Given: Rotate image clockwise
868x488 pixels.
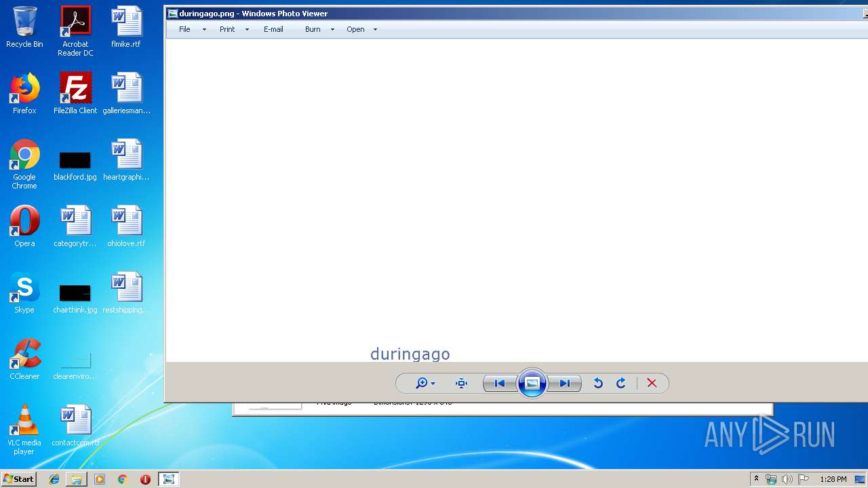Looking at the screenshot, I should tap(620, 384).
